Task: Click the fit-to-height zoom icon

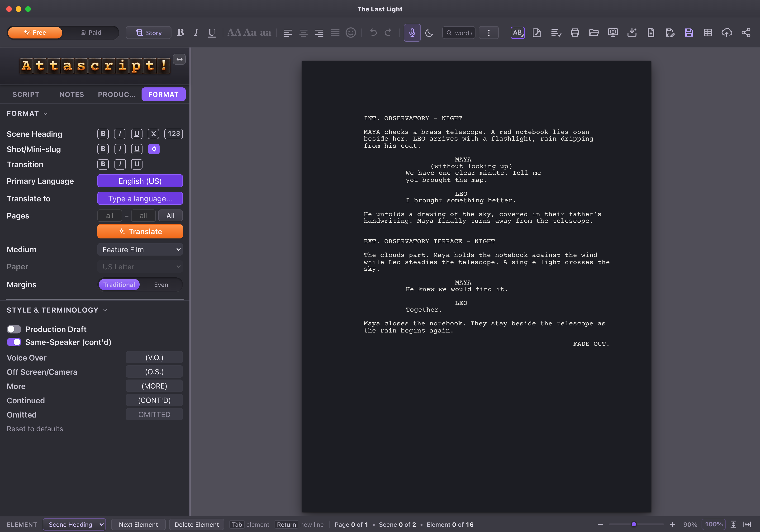Action: tap(733, 524)
